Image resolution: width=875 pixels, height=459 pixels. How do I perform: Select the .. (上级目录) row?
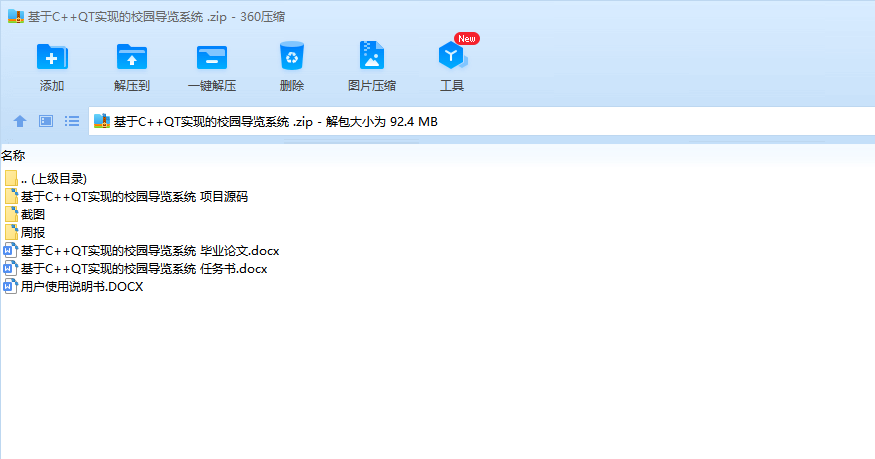tap(46, 178)
